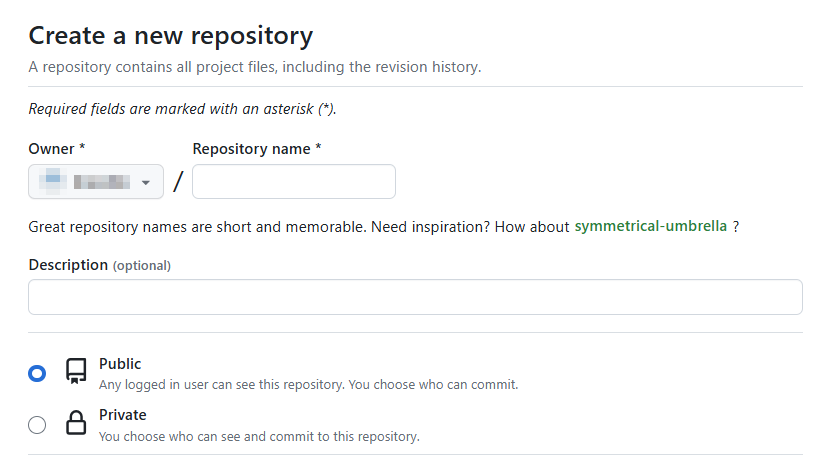Click the "Description (optional)" label
829x469 pixels.
click(99, 265)
